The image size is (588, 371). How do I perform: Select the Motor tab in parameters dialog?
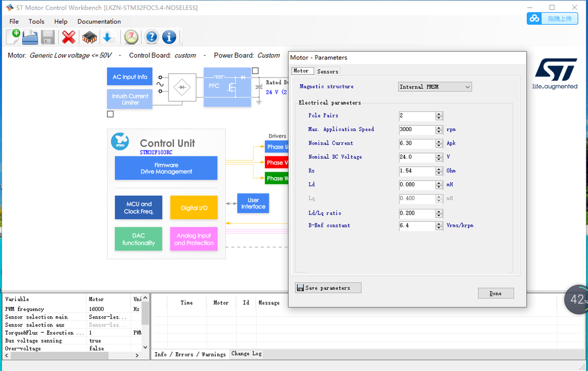point(301,71)
